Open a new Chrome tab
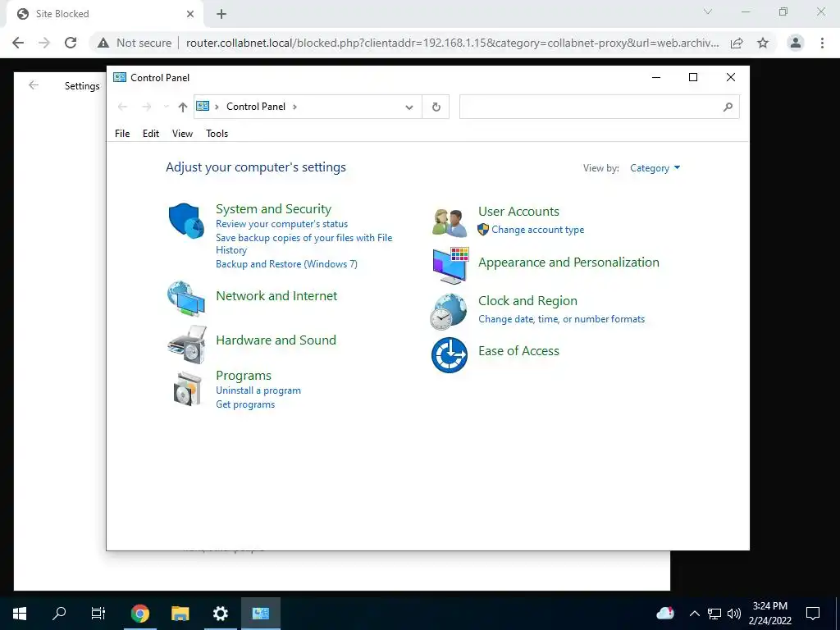The width and height of the screenshot is (840, 630). tap(221, 14)
